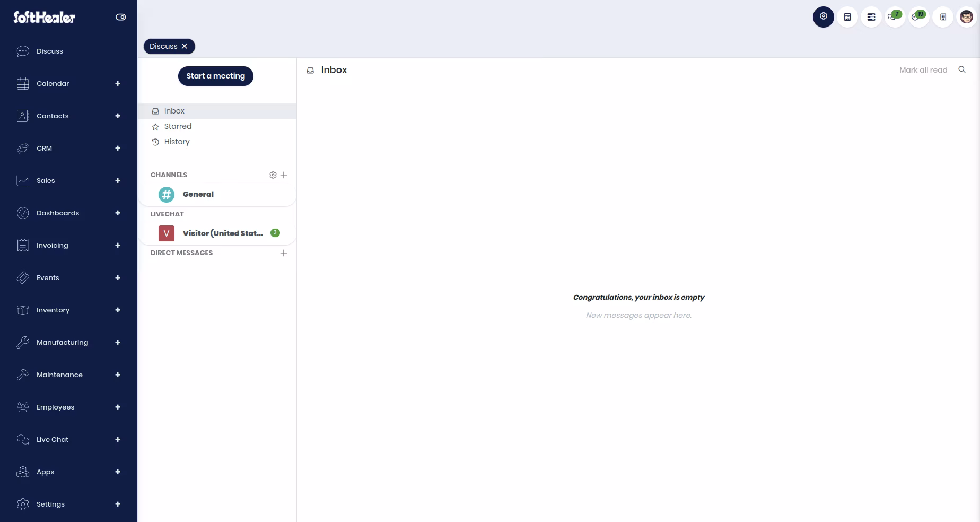
Task: Close the Discuss tab
Action: pyautogui.click(x=185, y=46)
